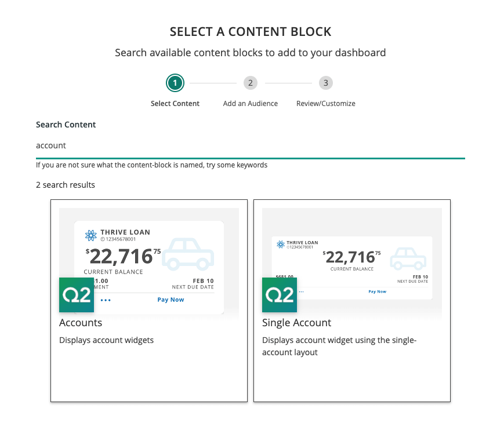Click the 'Displays account widget using the single-account layout' text
504x445 pixels.
(x=339, y=346)
